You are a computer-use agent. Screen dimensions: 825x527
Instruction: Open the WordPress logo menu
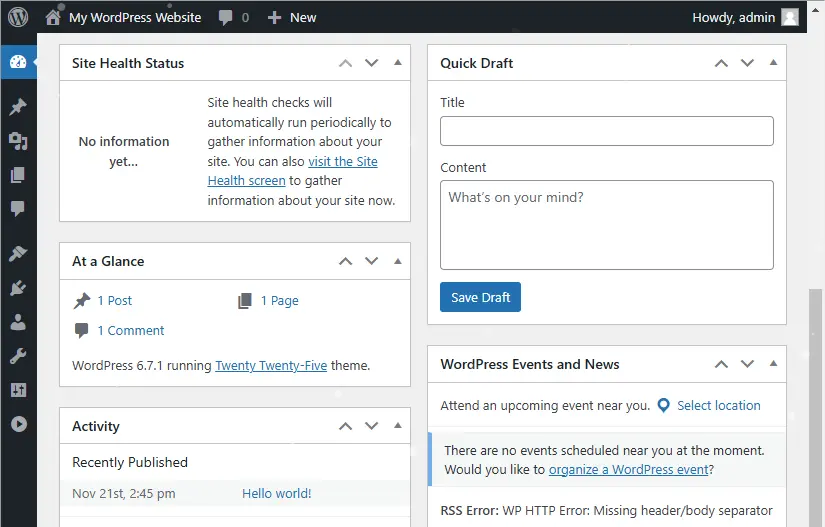(x=18, y=17)
